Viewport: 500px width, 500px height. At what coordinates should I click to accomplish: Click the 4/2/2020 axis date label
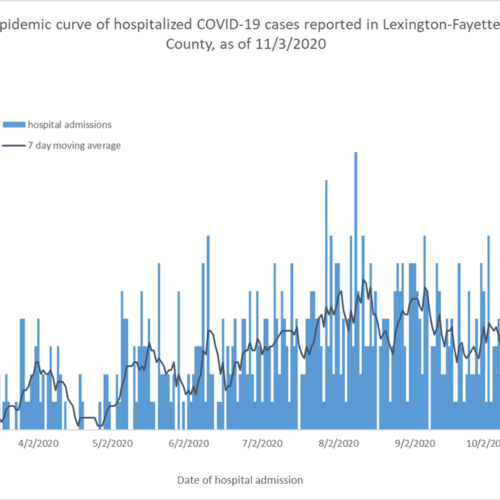pos(38,444)
